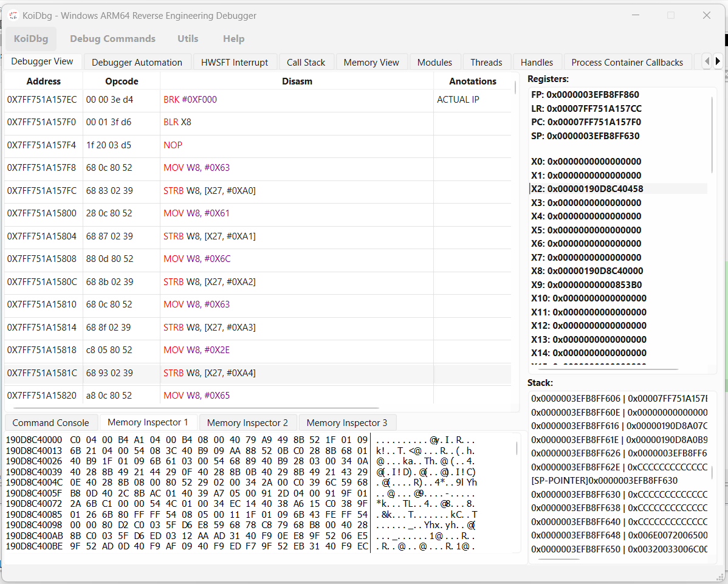
Task: Open the Help menu
Action: (233, 38)
